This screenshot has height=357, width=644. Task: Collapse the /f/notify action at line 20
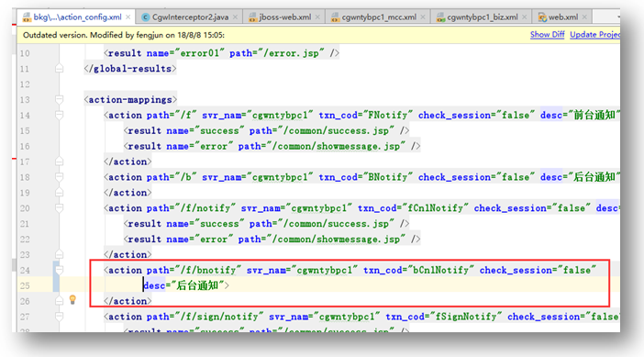tap(59, 208)
